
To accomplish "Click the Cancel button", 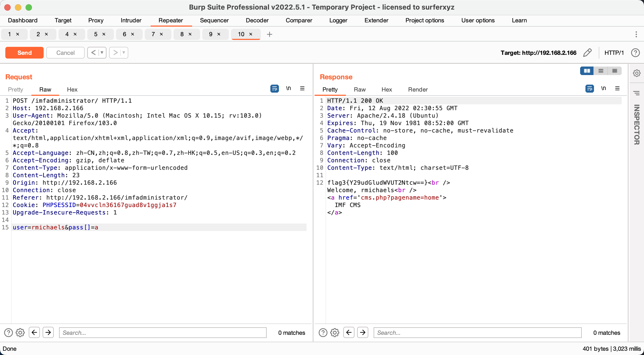I will point(65,53).
